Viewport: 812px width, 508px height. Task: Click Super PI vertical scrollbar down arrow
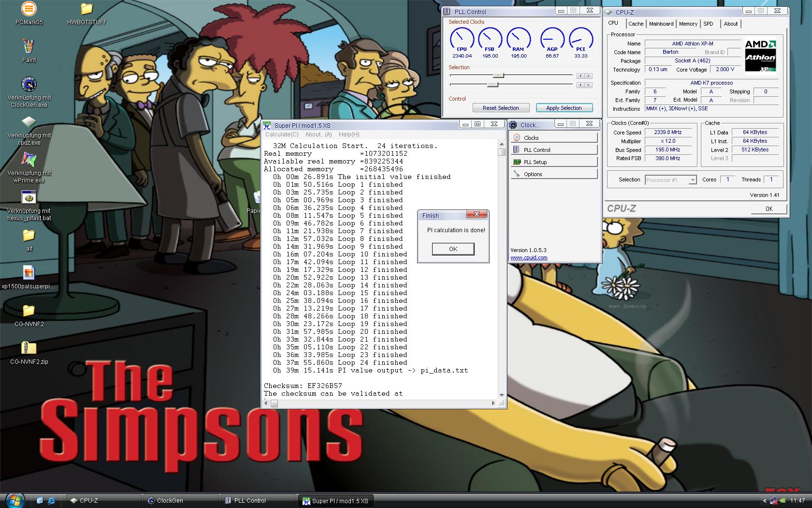502,395
